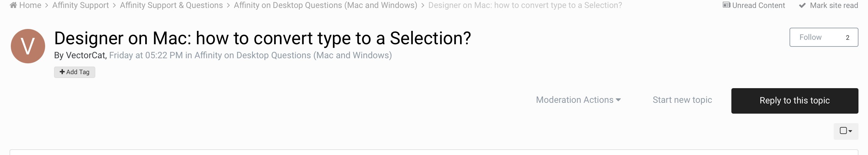Click the Mark site read checkmark icon

pos(802,5)
